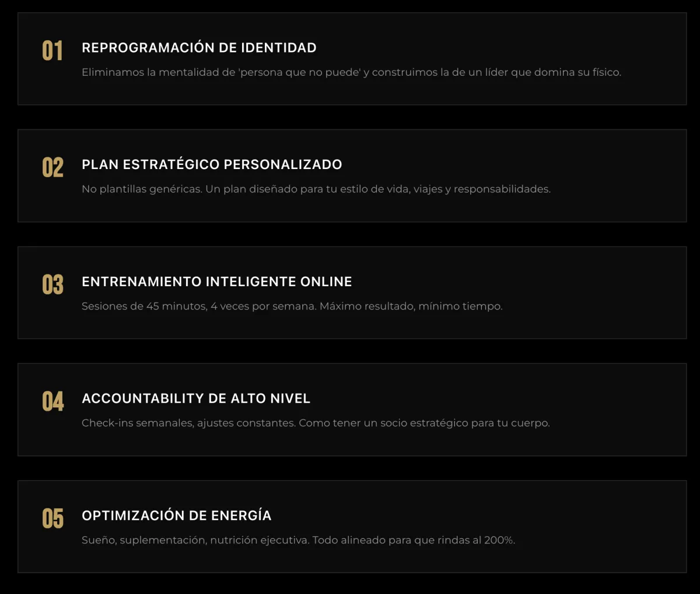Image resolution: width=700 pixels, height=594 pixels.
Task: Click the 'Sesiones de 45 minutos' description
Action: coord(292,306)
